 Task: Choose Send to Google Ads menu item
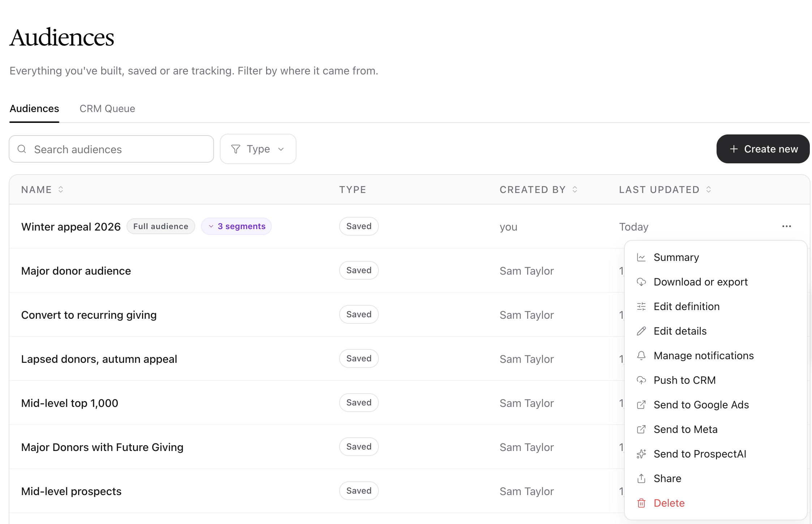click(x=716, y=405)
